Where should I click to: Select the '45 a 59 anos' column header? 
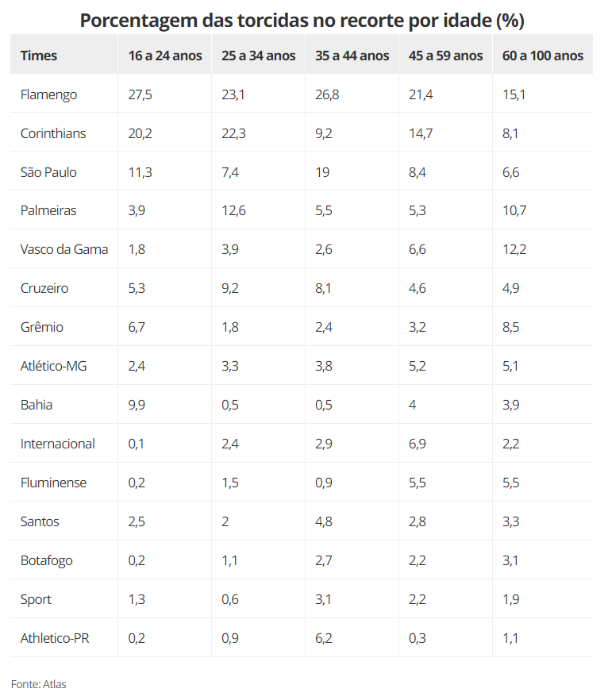pos(445,56)
